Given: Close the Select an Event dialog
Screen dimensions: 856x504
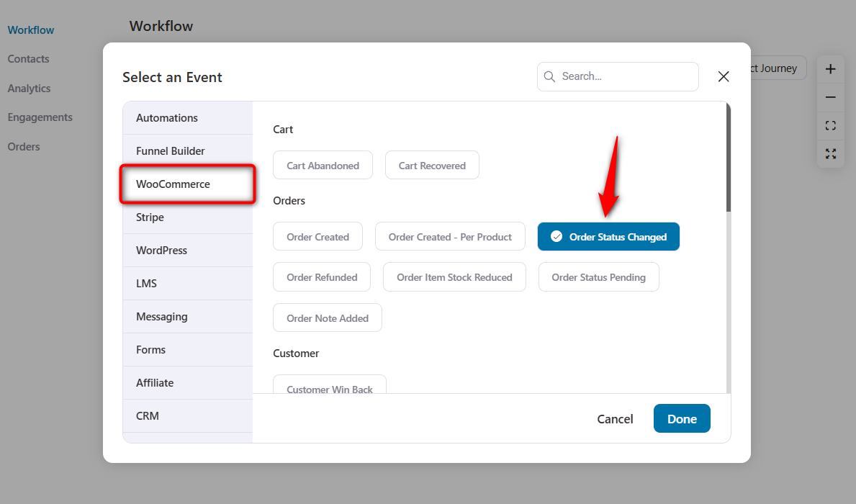Looking at the screenshot, I should [724, 76].
